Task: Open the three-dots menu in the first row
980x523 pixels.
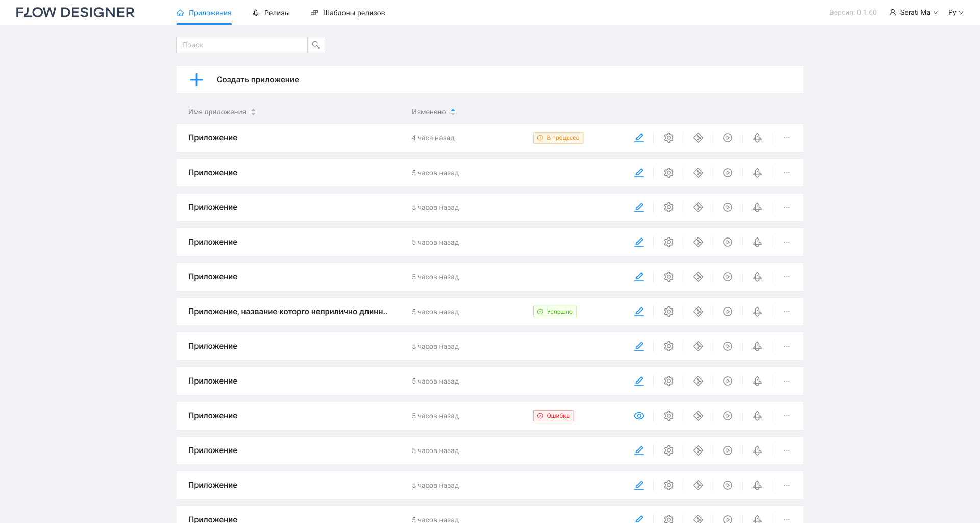Action: point(787,138)
